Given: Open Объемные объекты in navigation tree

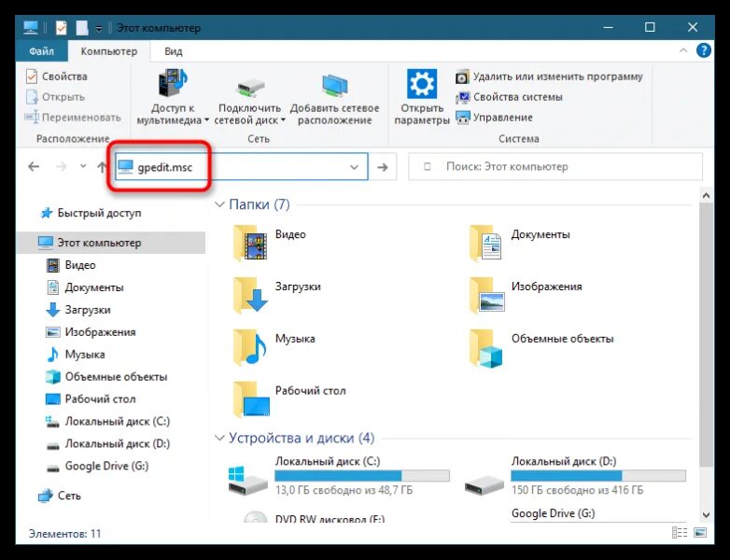Looking at the screenshot, I should (106, 376).
